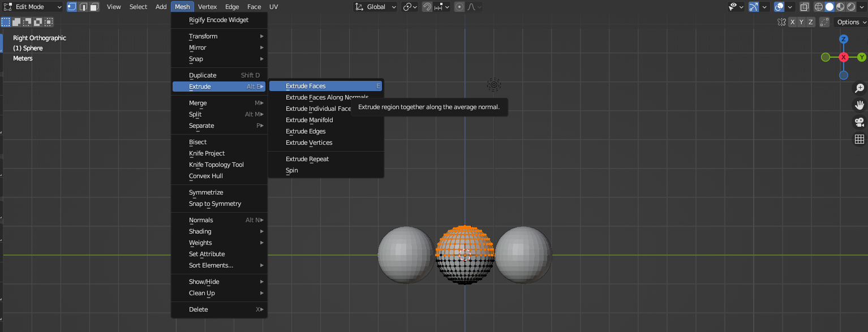Enable Y-axis mirror in the header
Viewport: 868px width, 332px height.
802,21
